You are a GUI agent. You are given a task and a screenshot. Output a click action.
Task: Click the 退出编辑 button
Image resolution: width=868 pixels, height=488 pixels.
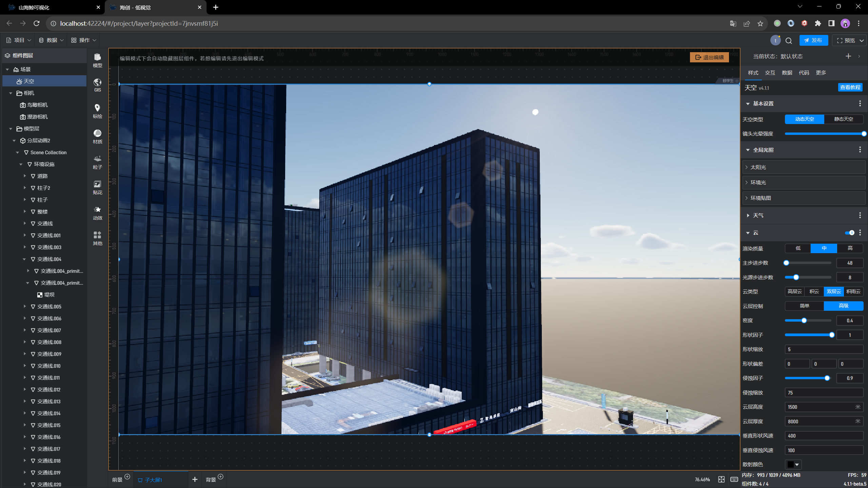pos(709,57)
